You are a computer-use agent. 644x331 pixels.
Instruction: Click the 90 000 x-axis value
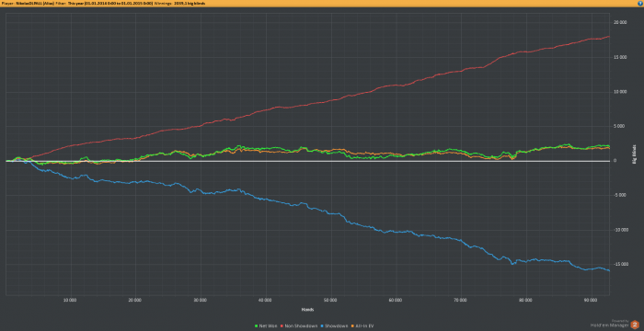tap(591, 301)
